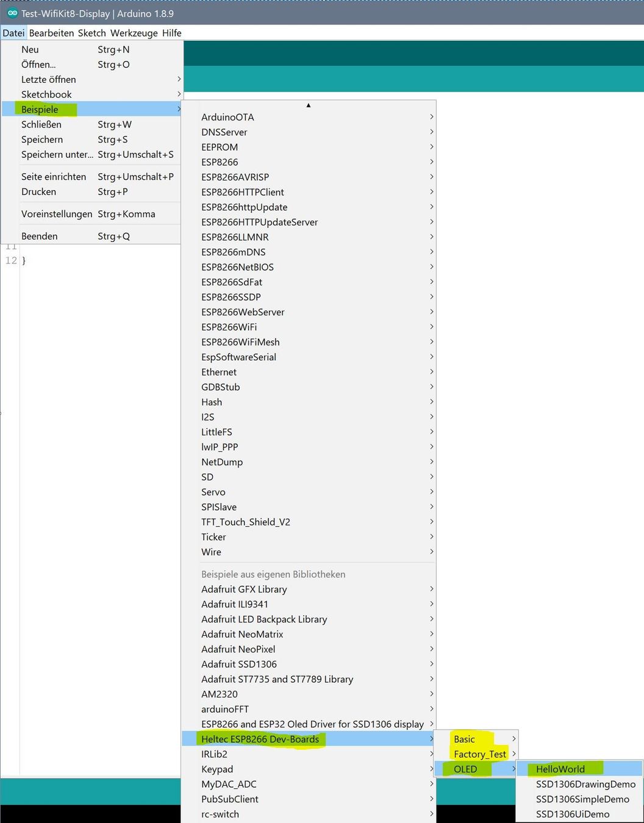Image resolution: width=644 pixels, height=823 pixels.
Task: Choose Neu from the Datei menu
Action: (91, 49)
